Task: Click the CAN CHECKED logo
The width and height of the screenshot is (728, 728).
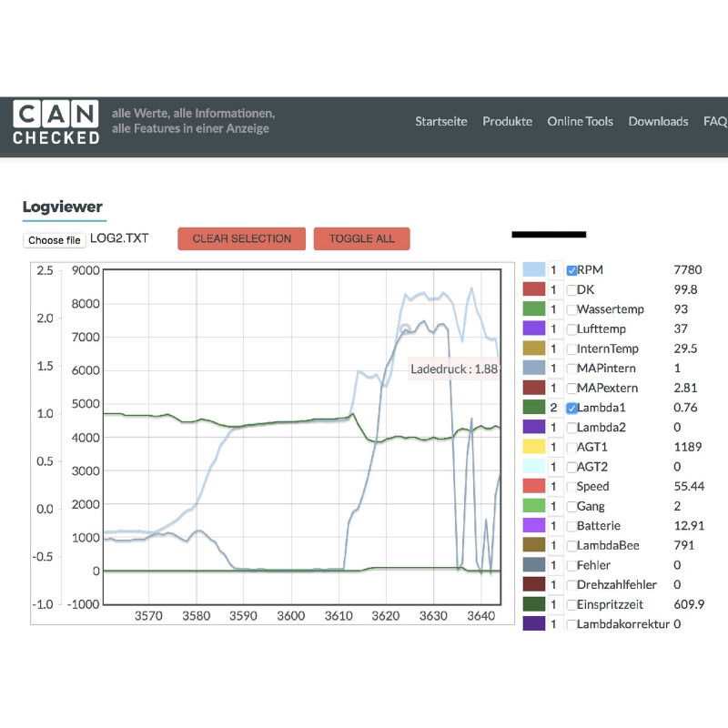Action: (x=56, y=123)
